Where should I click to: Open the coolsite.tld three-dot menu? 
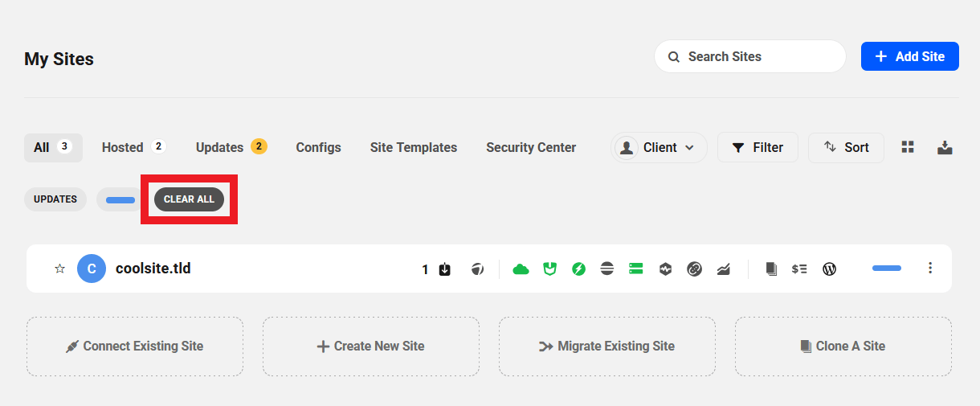(930, 268)
